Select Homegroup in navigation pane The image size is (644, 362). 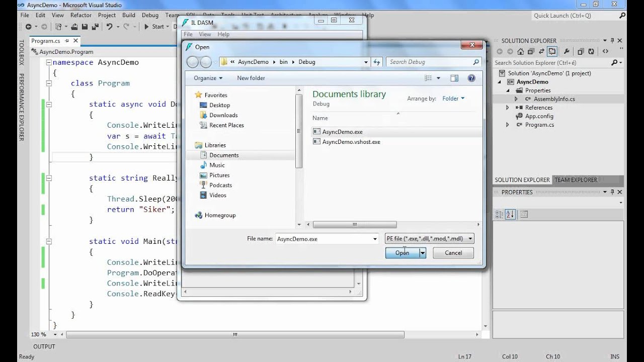click(x=220, y=215)
